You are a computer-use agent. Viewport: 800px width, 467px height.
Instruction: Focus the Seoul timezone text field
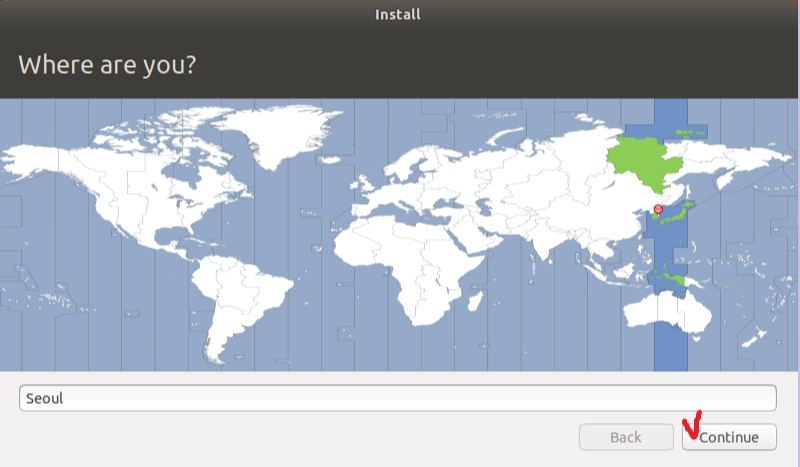click(397, 398)
